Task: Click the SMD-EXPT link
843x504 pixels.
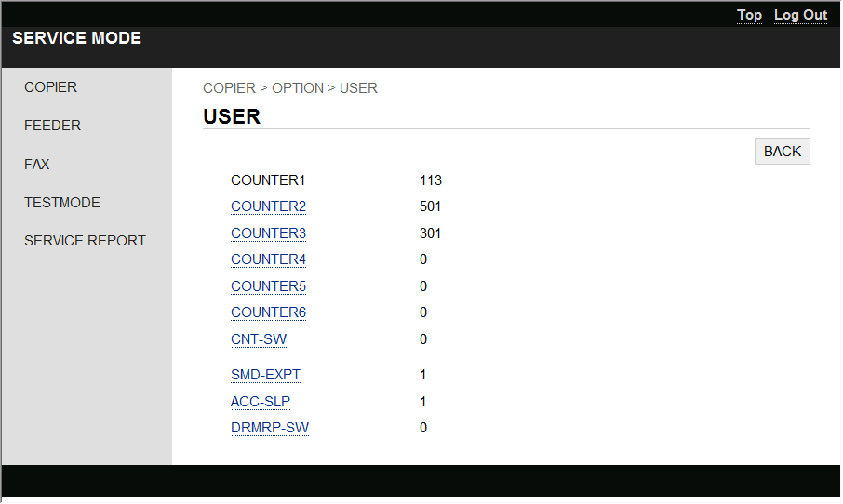Action: click(x=265, y=375)
